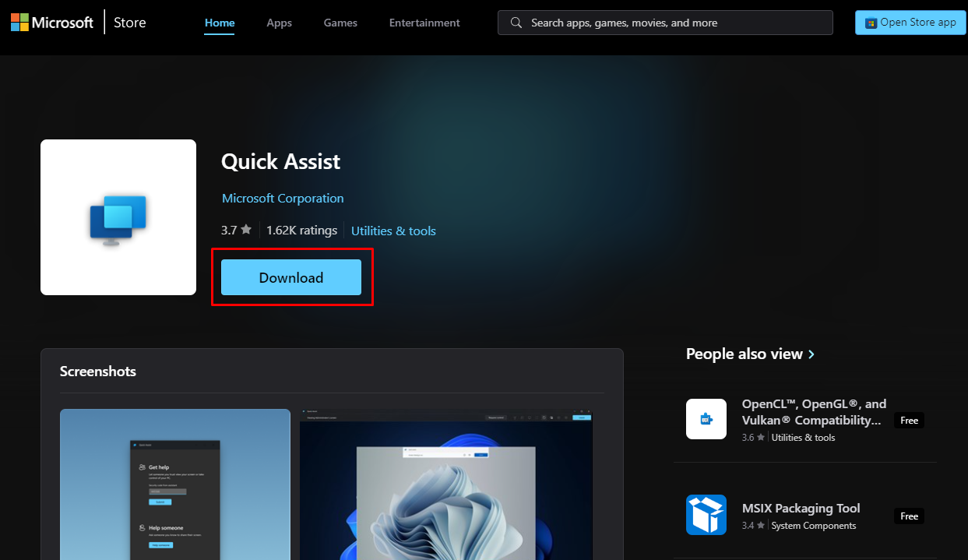Open first Quick Assist screenshot thumbnail
The width and height of the screenshot is (968, 560).
coord(175,484)
